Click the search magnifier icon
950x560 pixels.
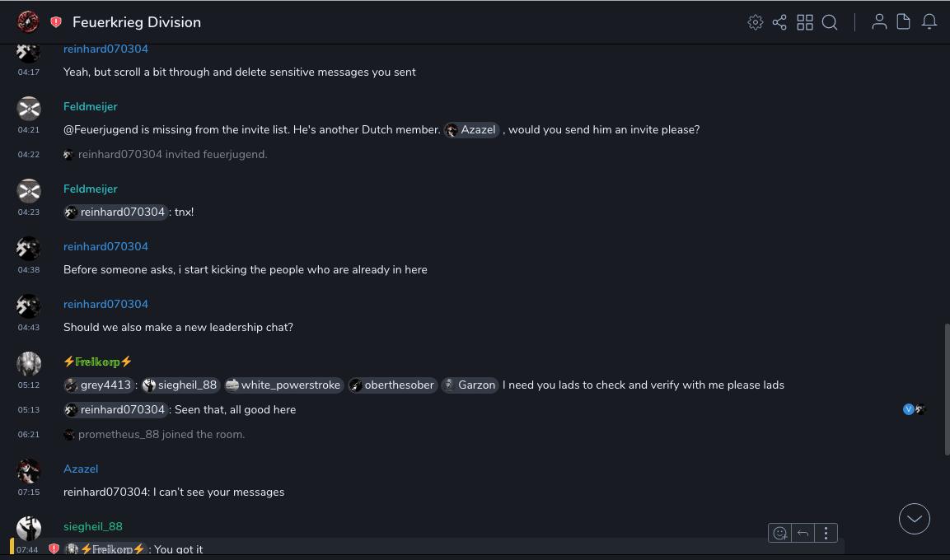830,22
